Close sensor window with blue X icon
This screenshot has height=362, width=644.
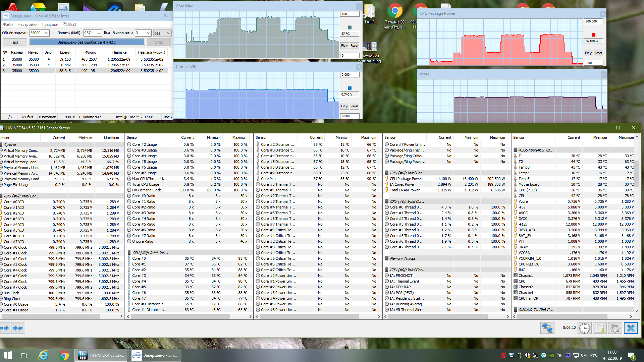coord(631,328)
